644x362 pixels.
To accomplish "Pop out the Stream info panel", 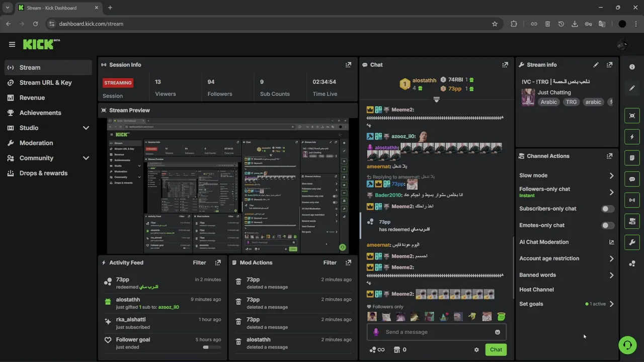I will (609, 65).
